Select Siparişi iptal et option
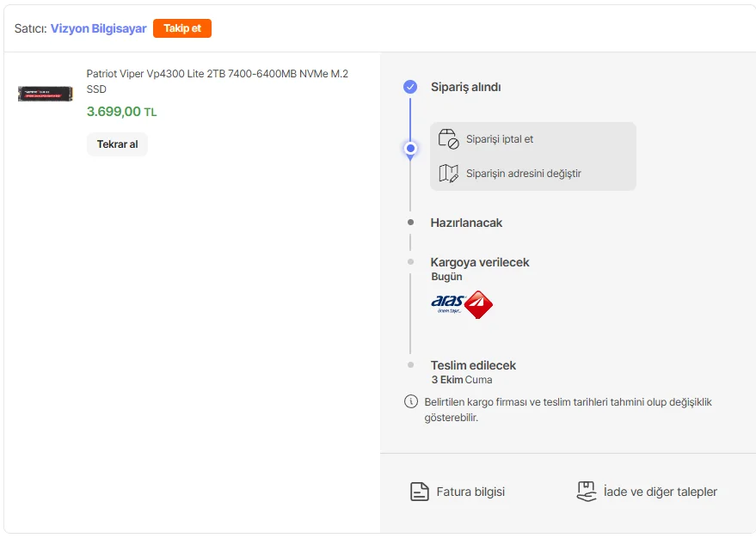Viewport: 756px width, 538px height. [x=500, y=139]
